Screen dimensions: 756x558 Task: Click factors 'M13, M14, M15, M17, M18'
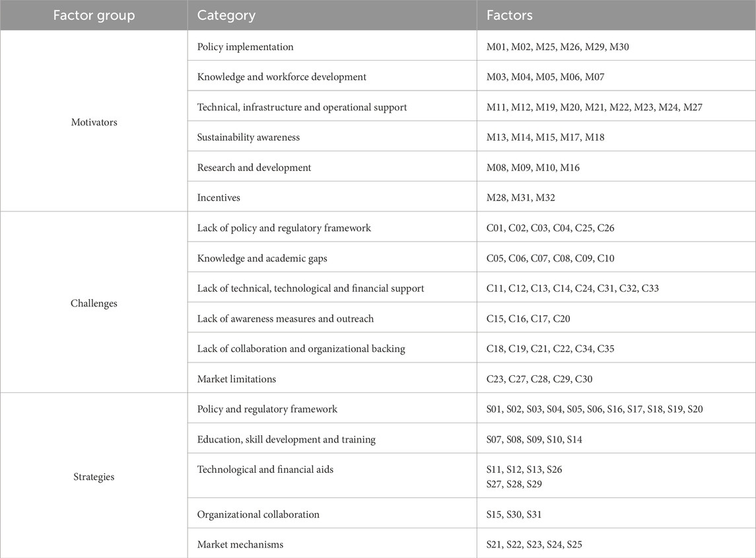click(x=545, y=137)
